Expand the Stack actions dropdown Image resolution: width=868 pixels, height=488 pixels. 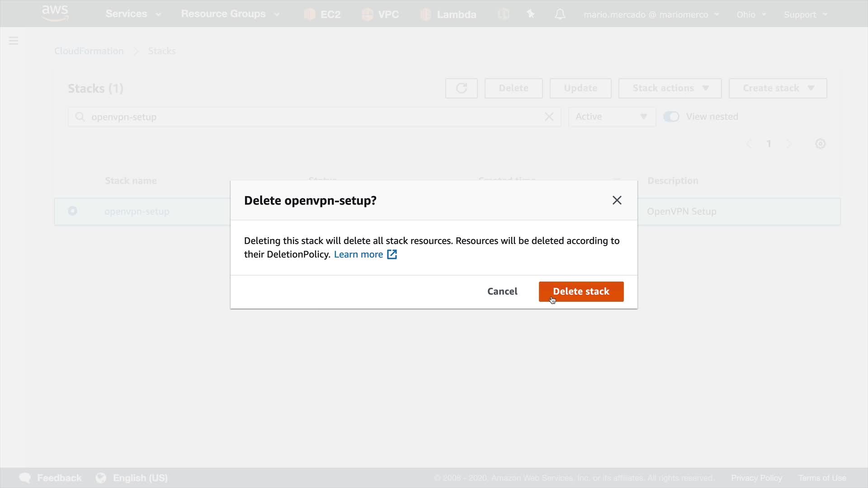click(x=670, y=88)
